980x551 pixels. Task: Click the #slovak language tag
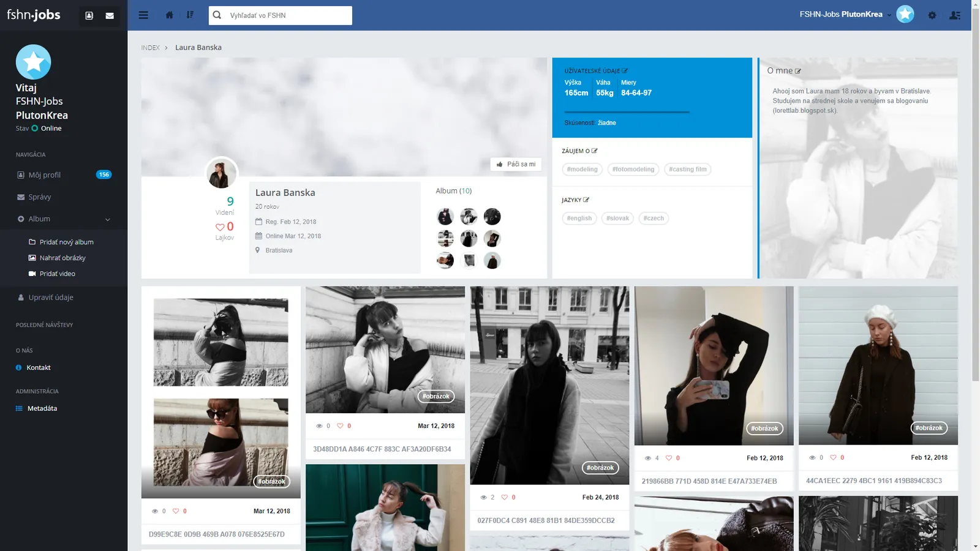coord(617,219)
